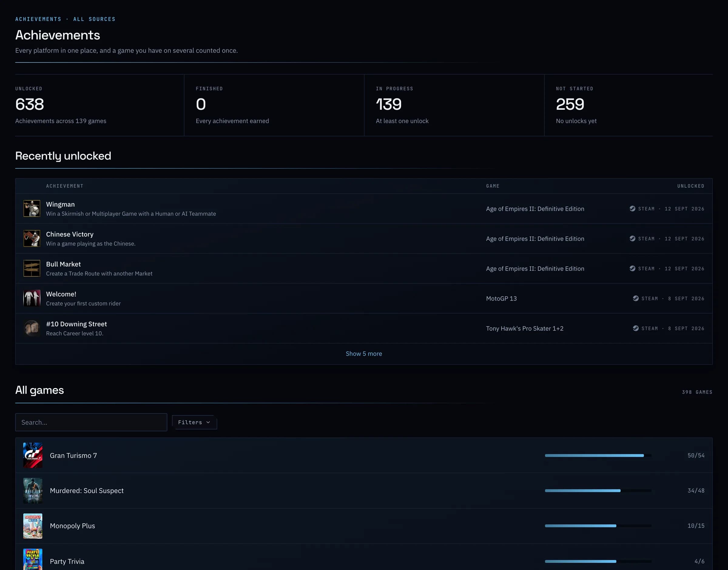Click the 10/15 count for Monopoly Plus
728x570 pixels.
[x=696, y=526]
